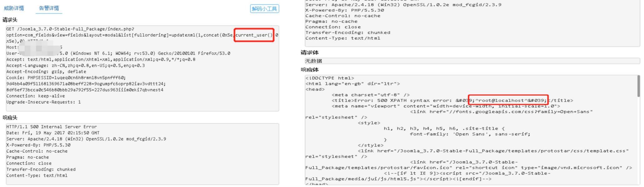Click the Accept-Language header line
This screenshot has width=644, height=187.
(x=76, y=66)
